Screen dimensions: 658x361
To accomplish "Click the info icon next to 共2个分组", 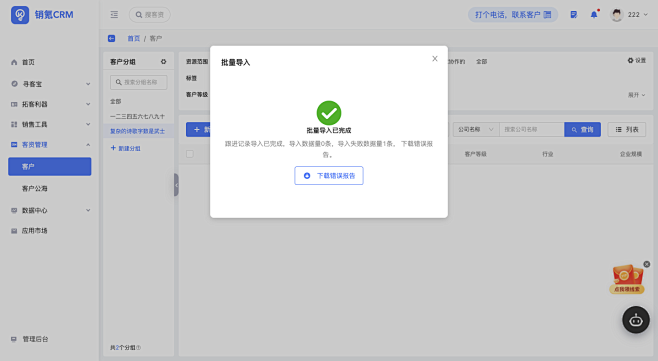I will tap(138, 348).
